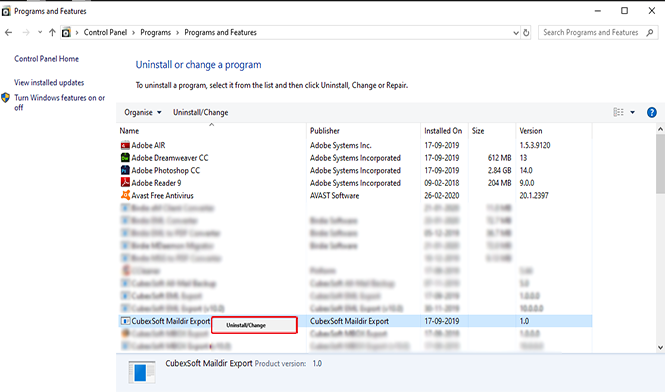Click the 2.84 GB size cell
The height and width of the screenshot is (392, 665).
[x=499, y=171]
